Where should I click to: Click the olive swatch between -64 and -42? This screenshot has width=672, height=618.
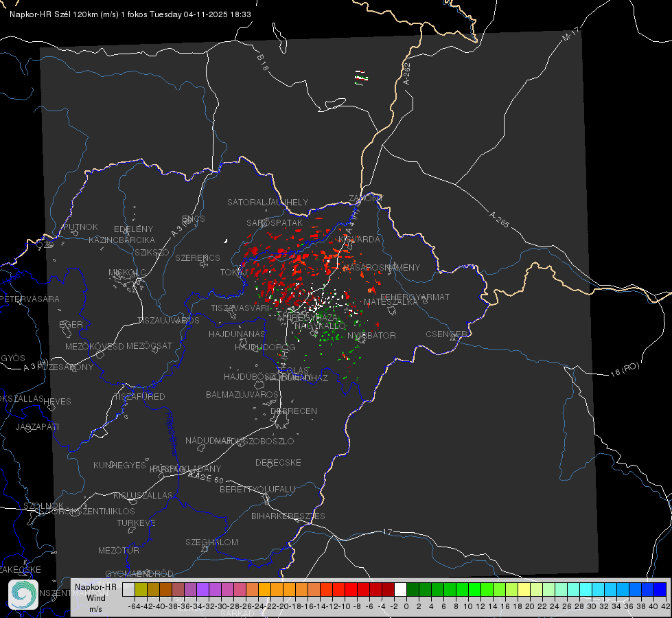pos(141,589)
